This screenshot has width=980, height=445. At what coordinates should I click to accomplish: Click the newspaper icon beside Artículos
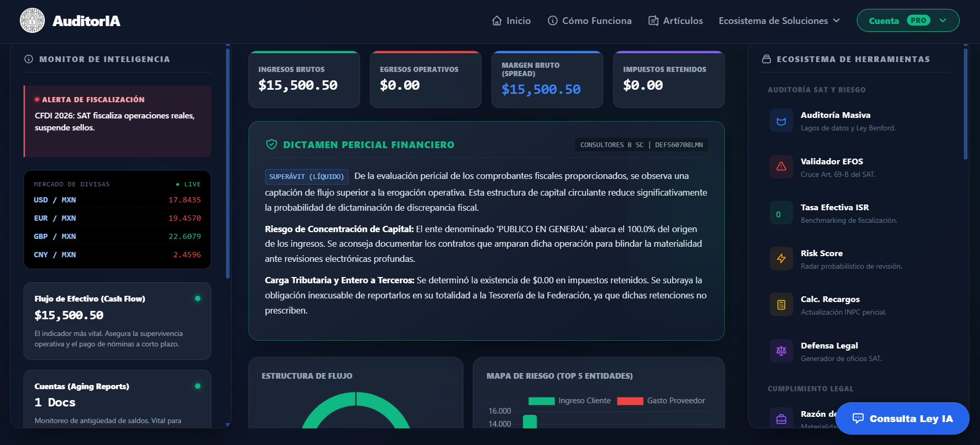[653, 21]
